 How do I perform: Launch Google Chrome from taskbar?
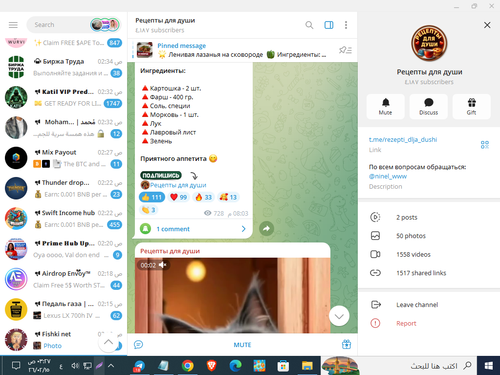(x=188, y=366)
